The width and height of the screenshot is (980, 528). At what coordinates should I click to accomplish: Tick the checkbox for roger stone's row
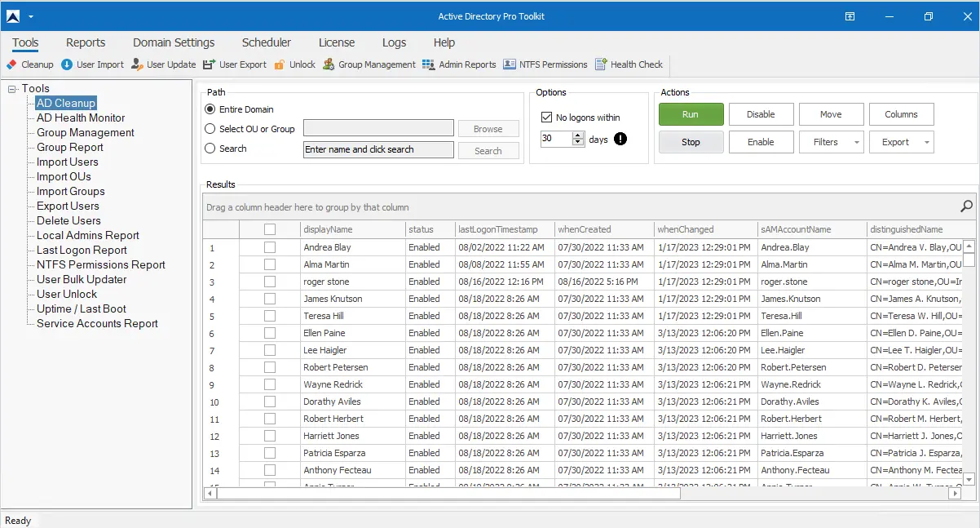270,282
